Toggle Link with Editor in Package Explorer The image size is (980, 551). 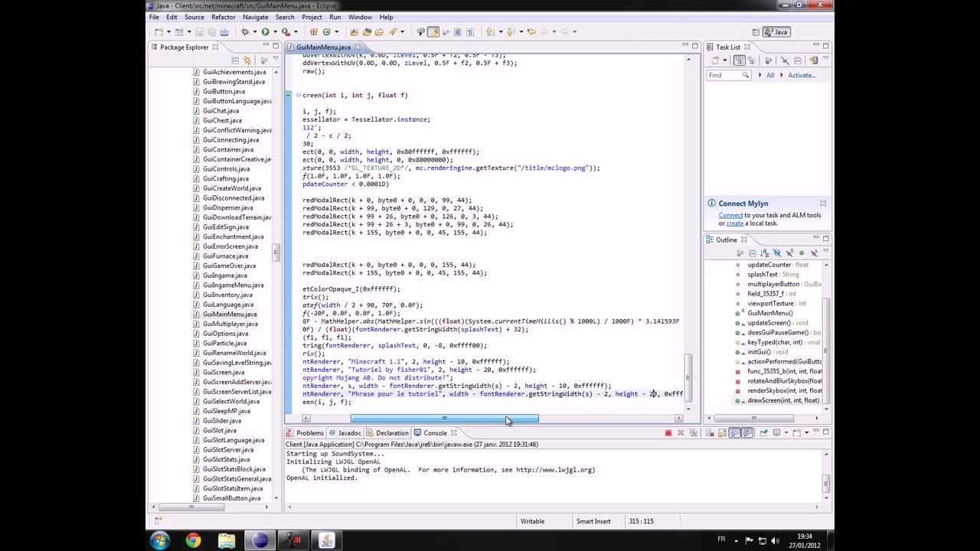(x=247, y=60)
